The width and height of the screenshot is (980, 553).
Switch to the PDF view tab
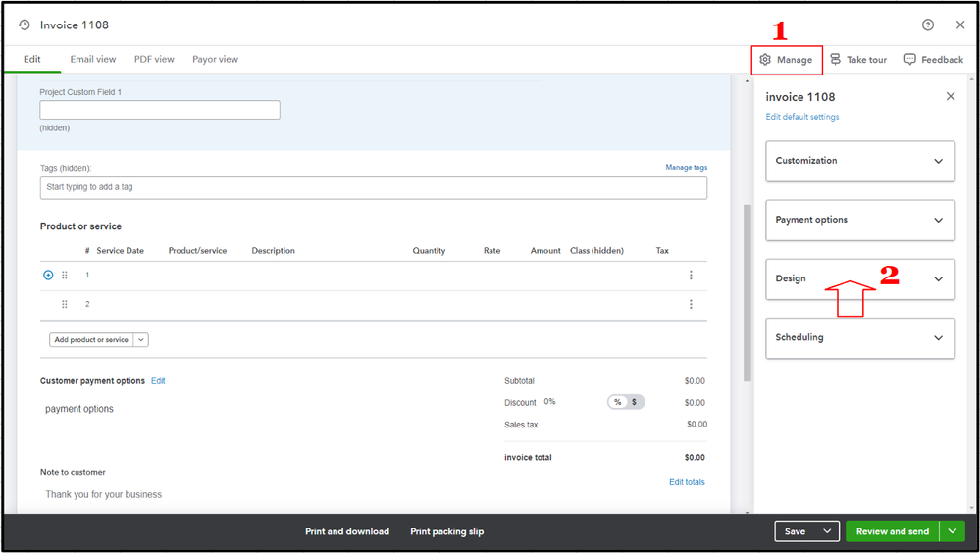tap(154, 59)
